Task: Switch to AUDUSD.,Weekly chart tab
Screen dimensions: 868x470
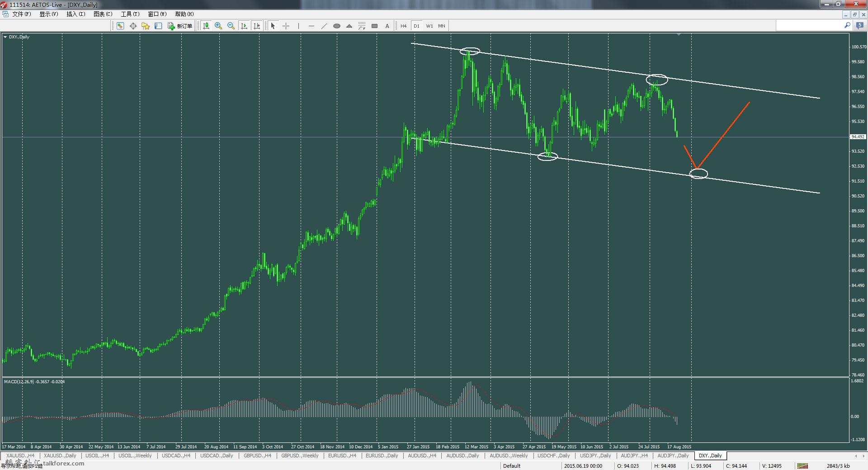Action: 508,456
